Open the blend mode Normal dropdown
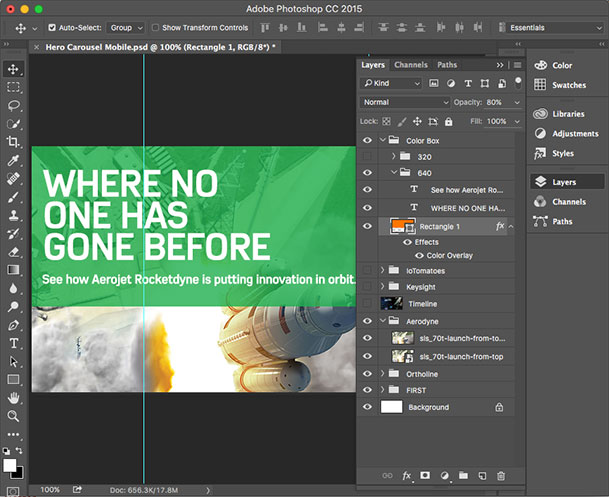Screen dimensions: 609x497 point(405,102)
